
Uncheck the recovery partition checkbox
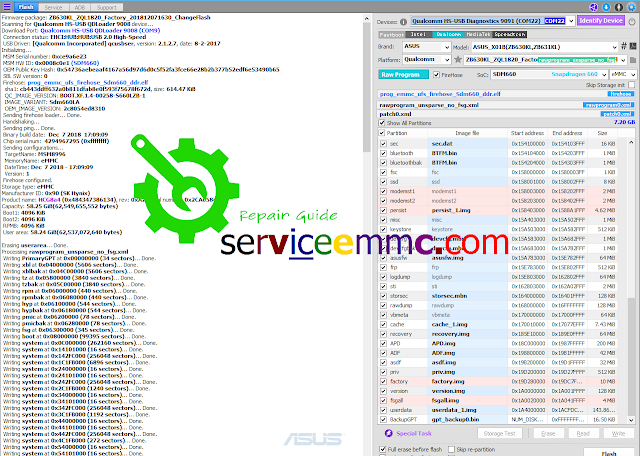pos(383,334)
